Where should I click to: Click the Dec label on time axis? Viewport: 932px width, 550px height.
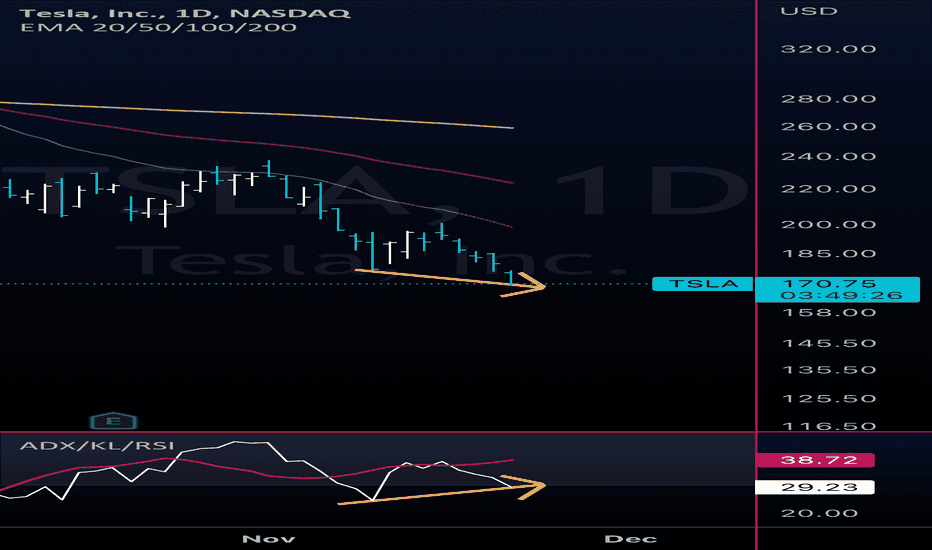[x=631, y=539]
